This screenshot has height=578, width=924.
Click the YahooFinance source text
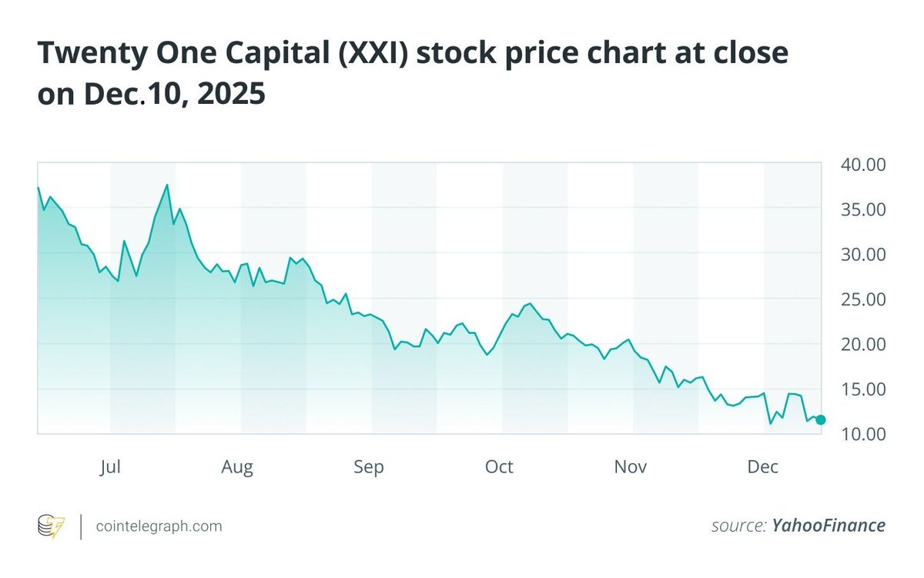point(829,526)
